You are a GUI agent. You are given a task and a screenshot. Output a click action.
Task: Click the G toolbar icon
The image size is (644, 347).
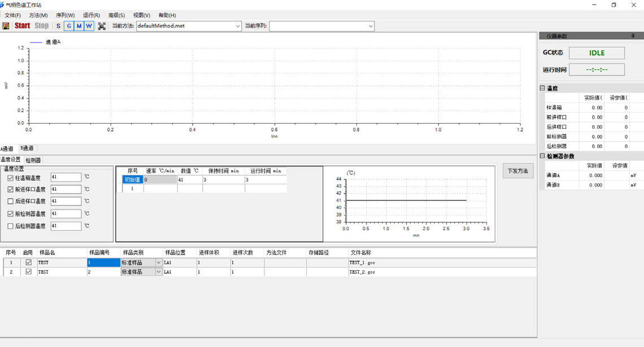coord(69,26)
